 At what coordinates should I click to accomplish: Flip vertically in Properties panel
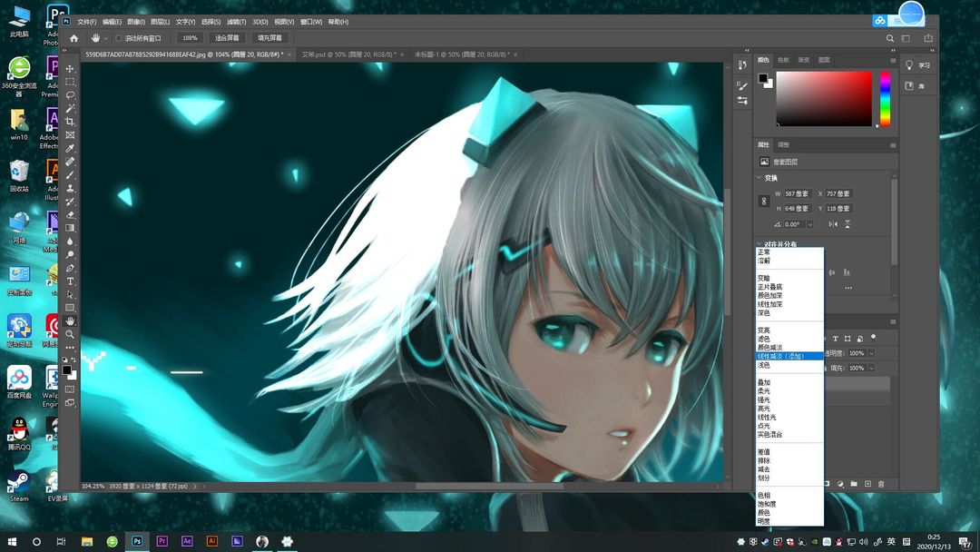[x=847, y=224]
